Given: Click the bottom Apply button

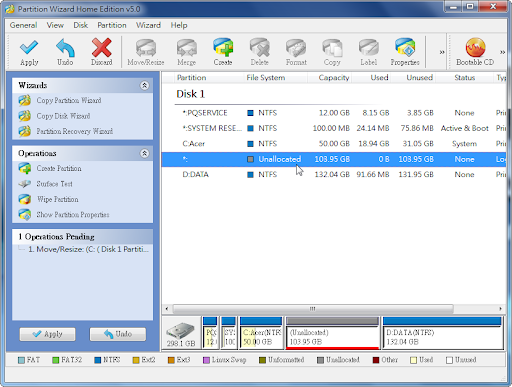Looking at the screenshot, I should pyautogui.click(x=47, y=334).
